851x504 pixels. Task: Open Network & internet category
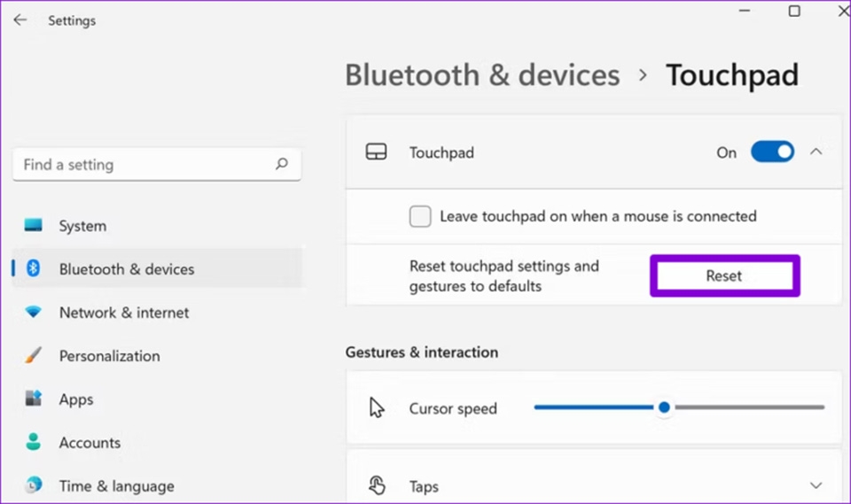158,313
